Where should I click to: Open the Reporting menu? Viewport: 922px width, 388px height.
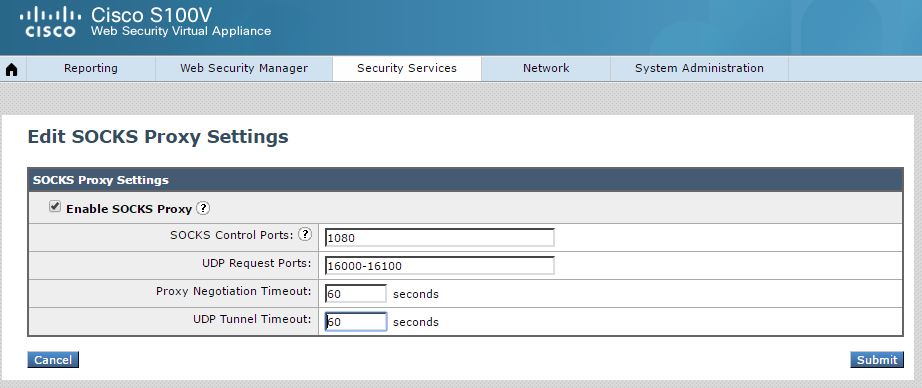[x=91, y=68]
